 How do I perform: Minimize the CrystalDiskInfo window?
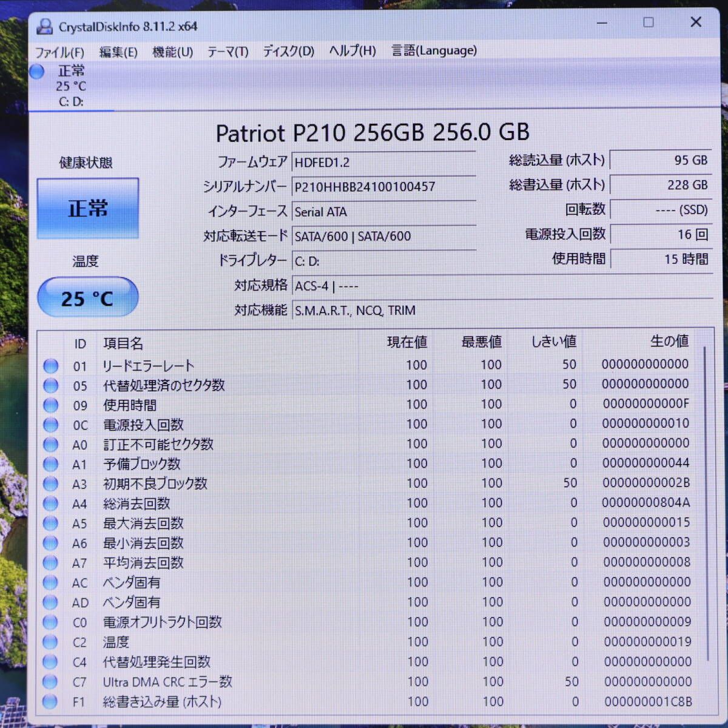(602, 23)
